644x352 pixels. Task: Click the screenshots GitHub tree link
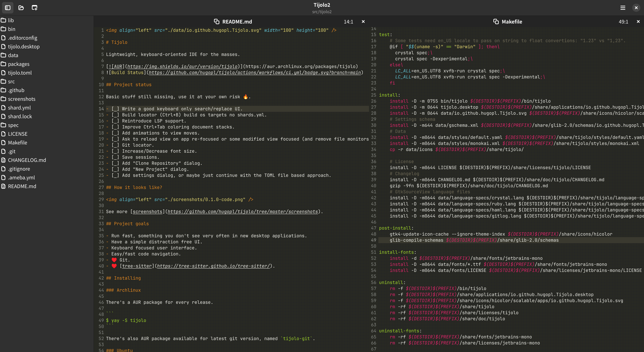243,212
